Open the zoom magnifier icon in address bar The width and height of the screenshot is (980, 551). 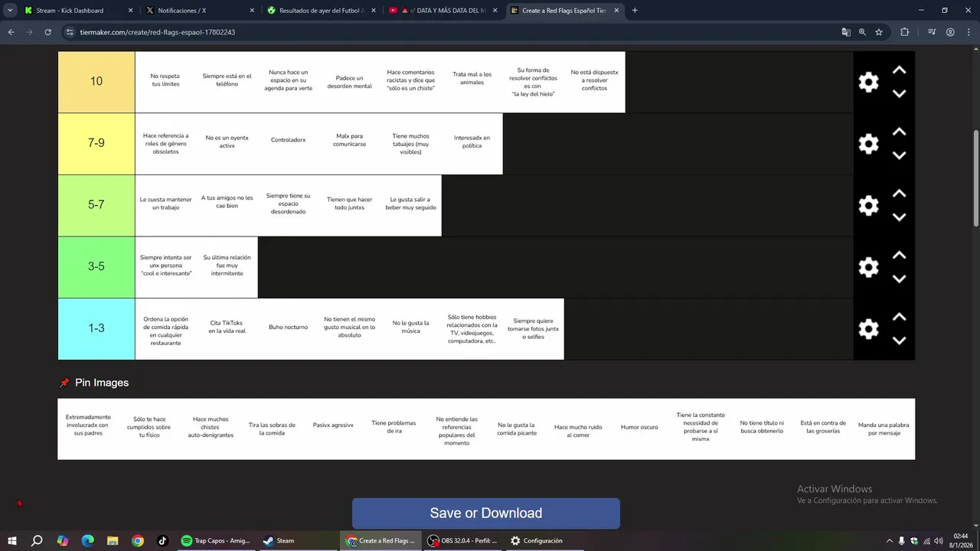[x=862, y=32]
